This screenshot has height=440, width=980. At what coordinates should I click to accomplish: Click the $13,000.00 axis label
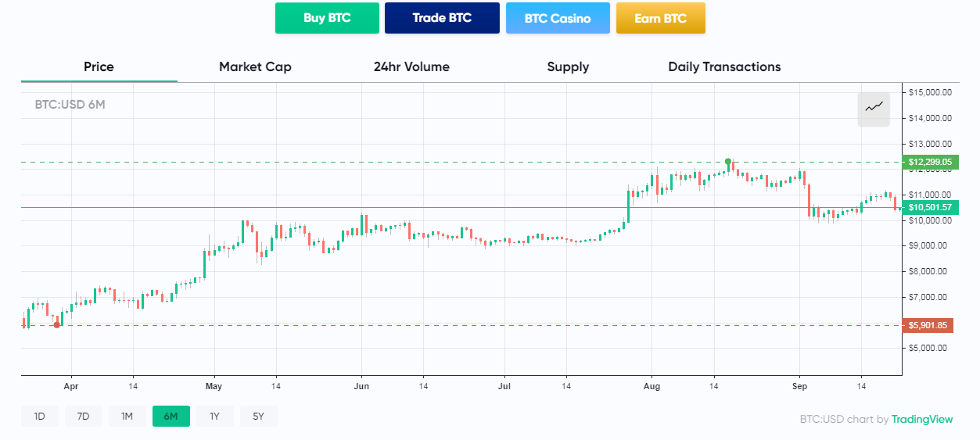[930, 144]
